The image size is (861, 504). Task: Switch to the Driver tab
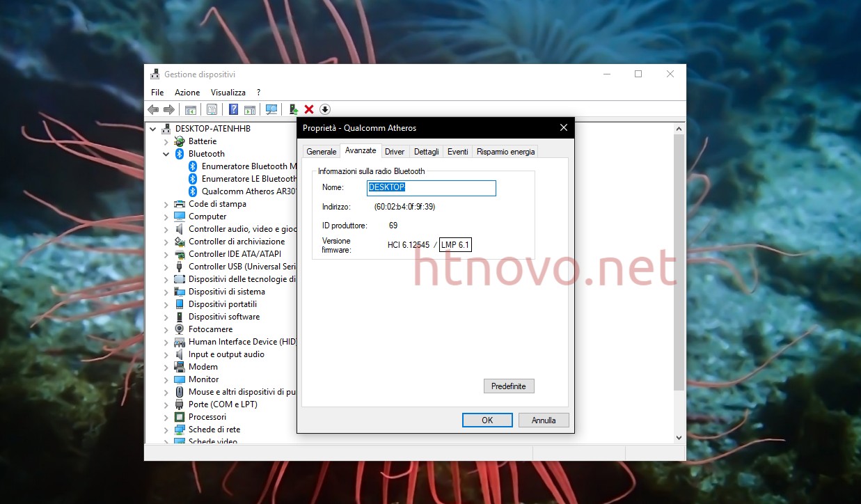pos(394,151)
